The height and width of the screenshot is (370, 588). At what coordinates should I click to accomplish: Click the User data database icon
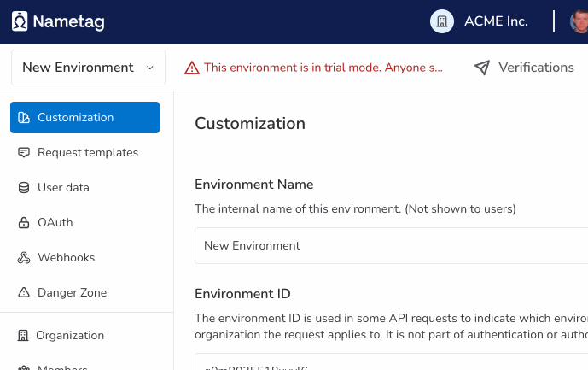point(24,188)
